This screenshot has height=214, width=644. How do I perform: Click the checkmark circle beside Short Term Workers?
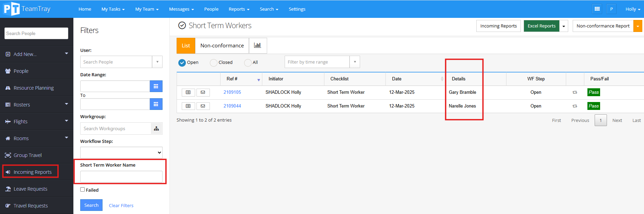[182, 25]
